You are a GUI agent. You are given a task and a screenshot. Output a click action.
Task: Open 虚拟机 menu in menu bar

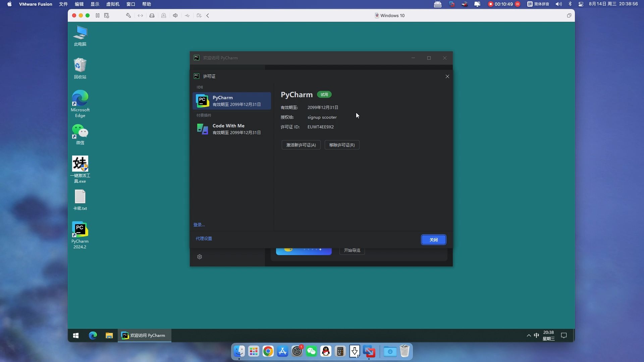pyautogui.click(x=113, y=4)
